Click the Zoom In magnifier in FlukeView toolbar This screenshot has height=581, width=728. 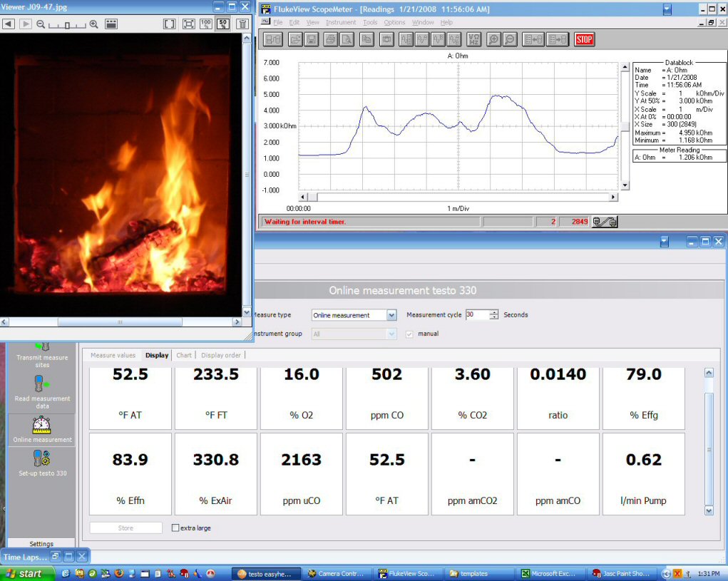point(494,40)
